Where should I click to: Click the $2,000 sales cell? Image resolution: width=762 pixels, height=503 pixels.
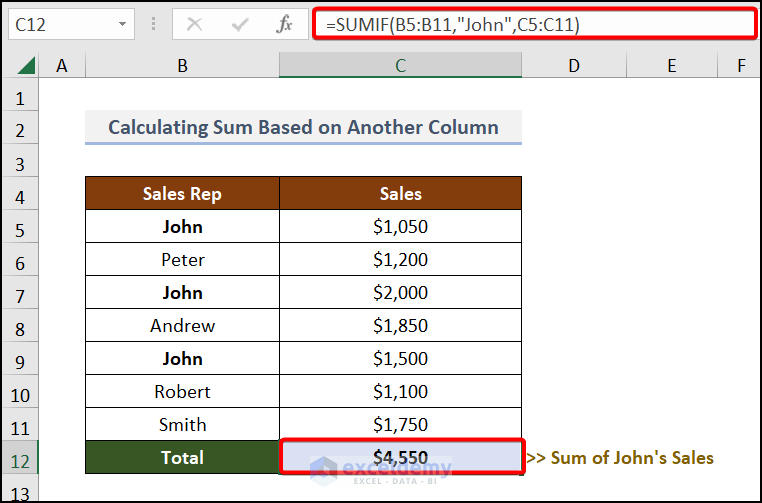400,293
